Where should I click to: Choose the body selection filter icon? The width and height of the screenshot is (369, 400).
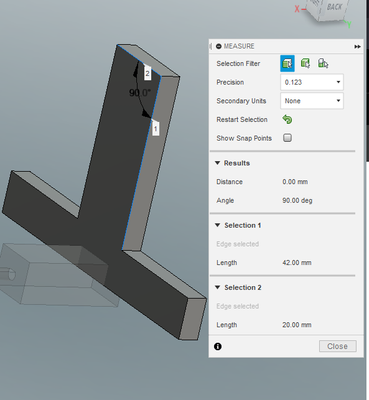point(305,63)
